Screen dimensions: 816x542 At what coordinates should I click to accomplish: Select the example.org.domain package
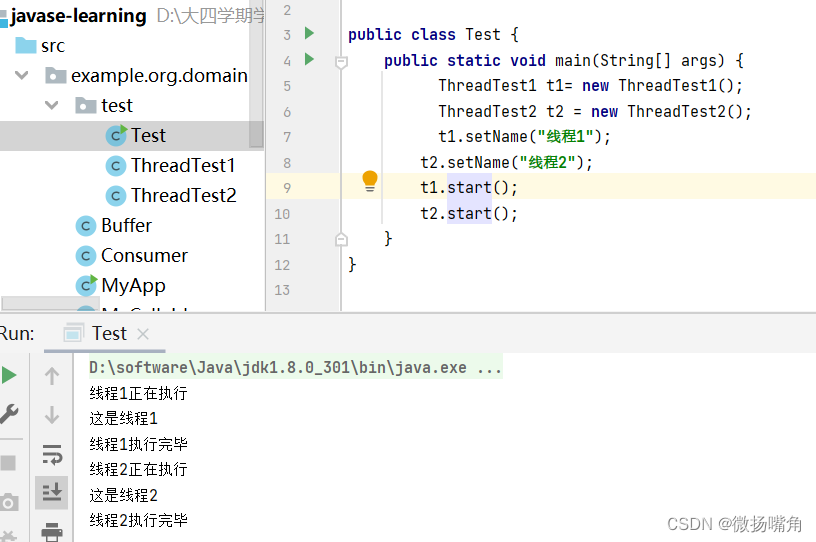(x=159, y=75)
